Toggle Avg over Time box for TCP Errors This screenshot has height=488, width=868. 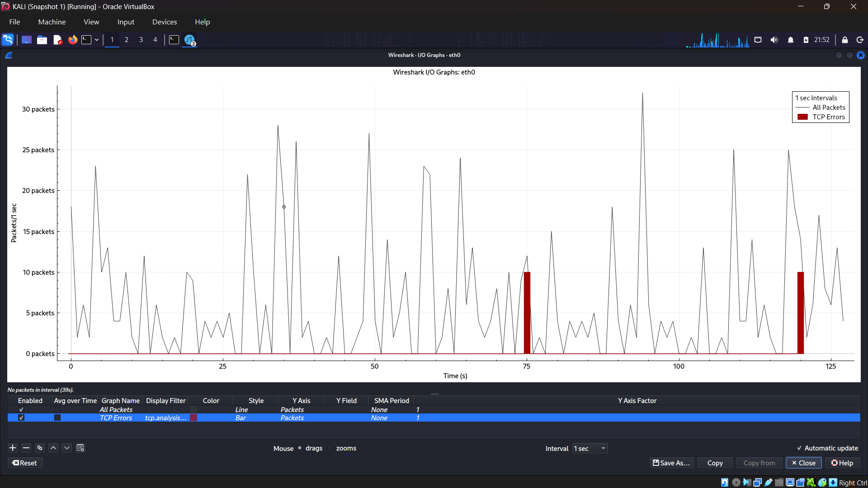pos(57,418)
